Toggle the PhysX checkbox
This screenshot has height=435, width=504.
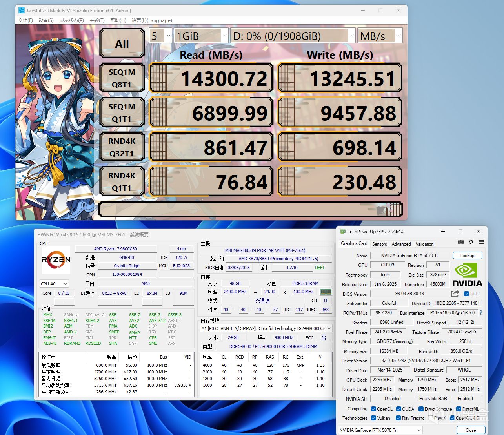point(430,418)
